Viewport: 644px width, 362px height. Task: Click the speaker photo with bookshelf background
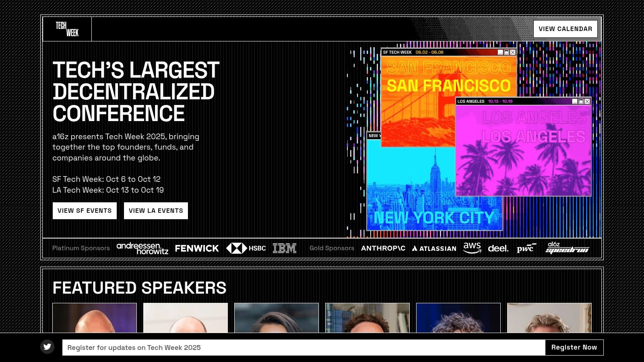pyautogui.click(x=367, y=318)
